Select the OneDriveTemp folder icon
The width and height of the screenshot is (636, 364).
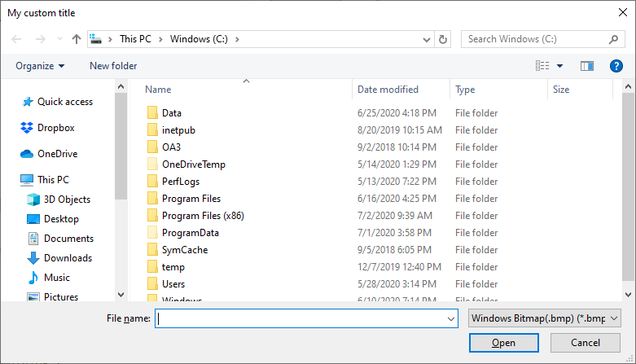coord(152,164)
